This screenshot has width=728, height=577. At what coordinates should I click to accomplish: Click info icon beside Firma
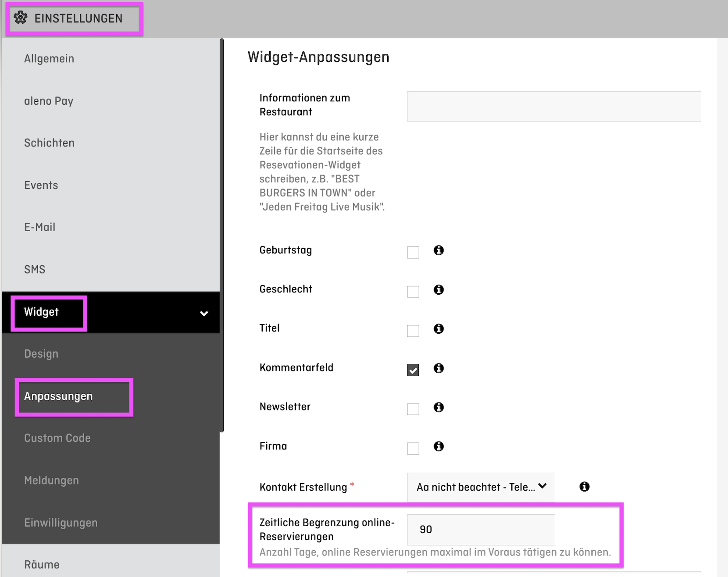(x=439, y=446)
